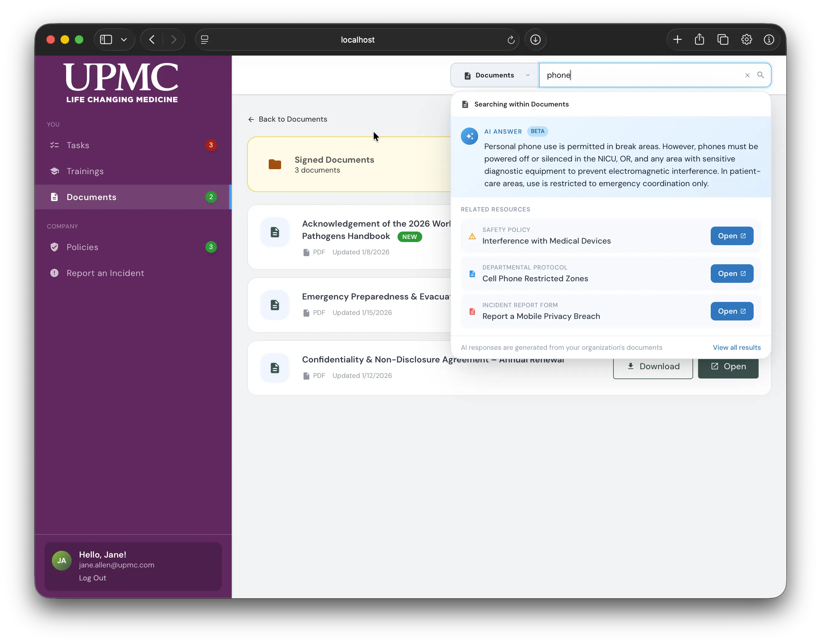Image resolution: width=821 pixels, height=644 pixels.
Task: Click Back to Documents link
Action: pos(288,119)
